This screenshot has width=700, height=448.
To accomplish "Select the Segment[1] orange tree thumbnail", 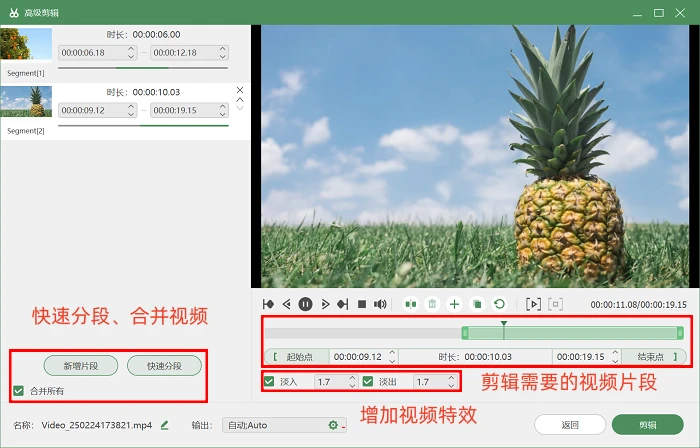I will (26, 44).
